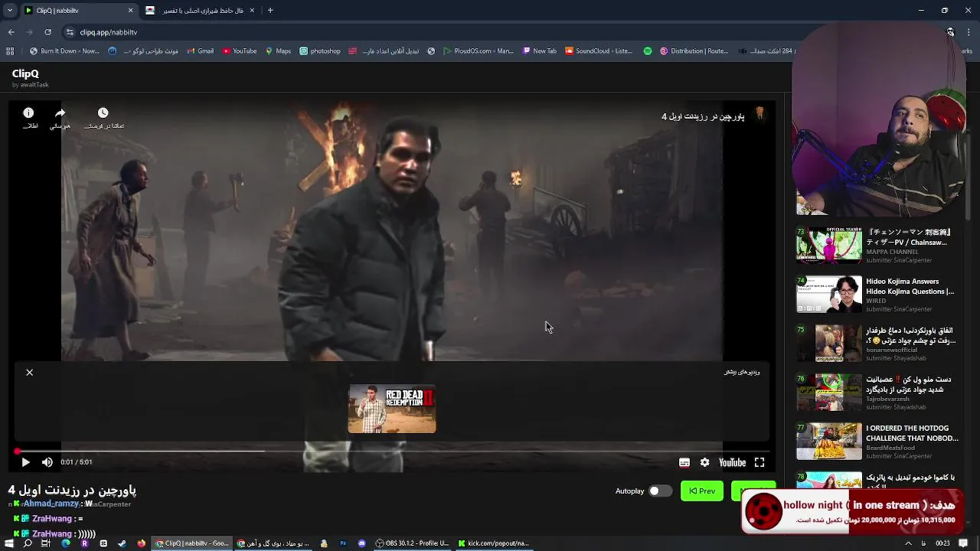Screen dimensions: 980x551
Task: Click the MAPPA CHANNEL name in queue
Action: [x=892, y=252]
